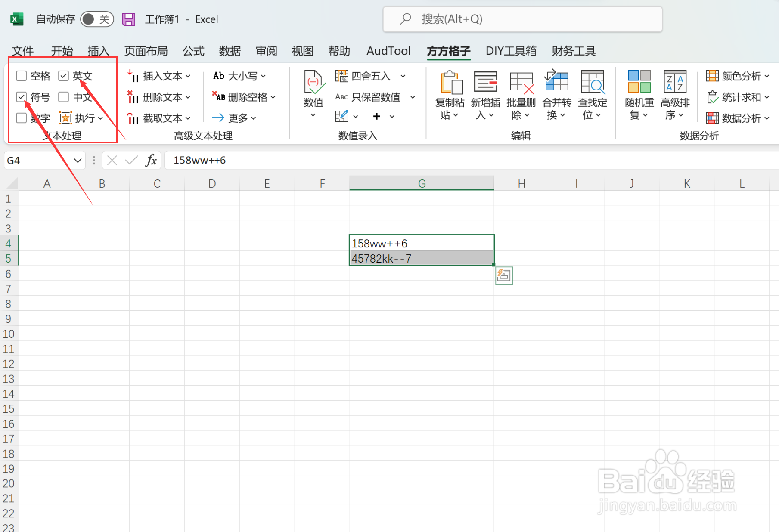Click the plus icon in 数值录入

pos(377,116)
